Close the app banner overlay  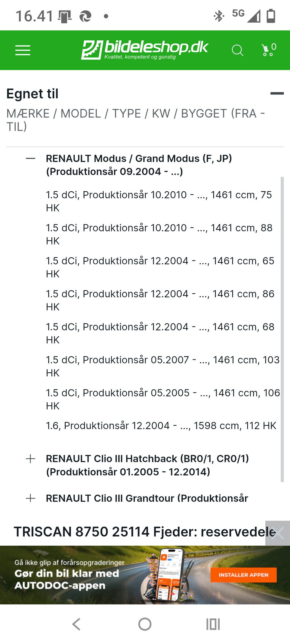tap(277, 533)
